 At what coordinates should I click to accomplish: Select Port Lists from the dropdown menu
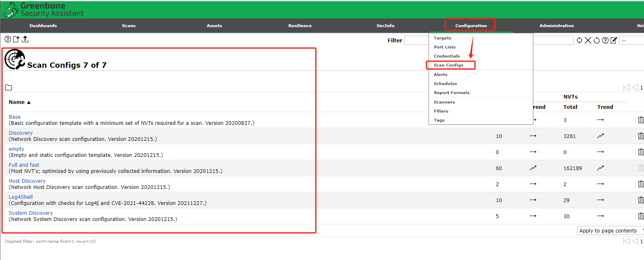click(x=445, y=47)
